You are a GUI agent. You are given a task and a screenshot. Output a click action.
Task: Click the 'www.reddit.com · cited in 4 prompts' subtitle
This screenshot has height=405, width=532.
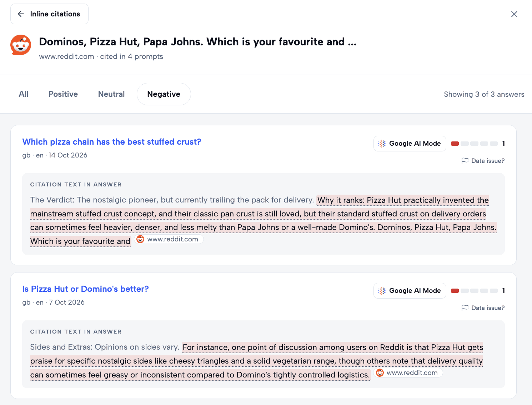click(x=101, y=56)
